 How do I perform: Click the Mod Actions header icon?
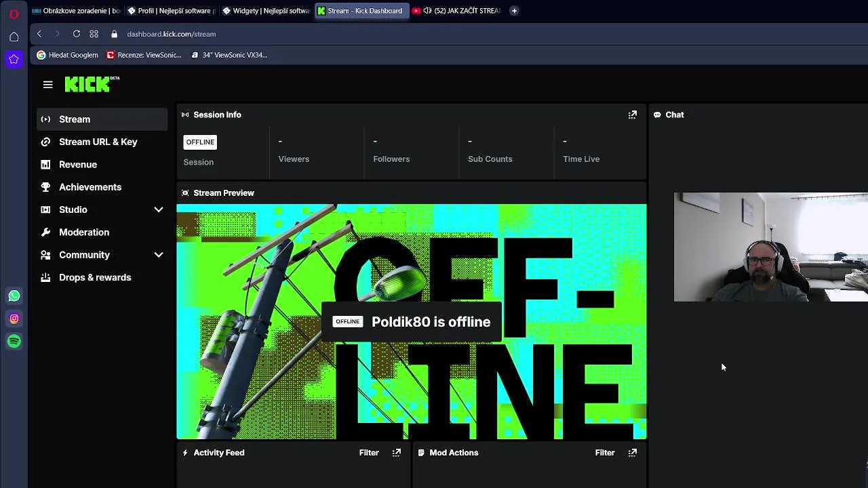point(421,453)
